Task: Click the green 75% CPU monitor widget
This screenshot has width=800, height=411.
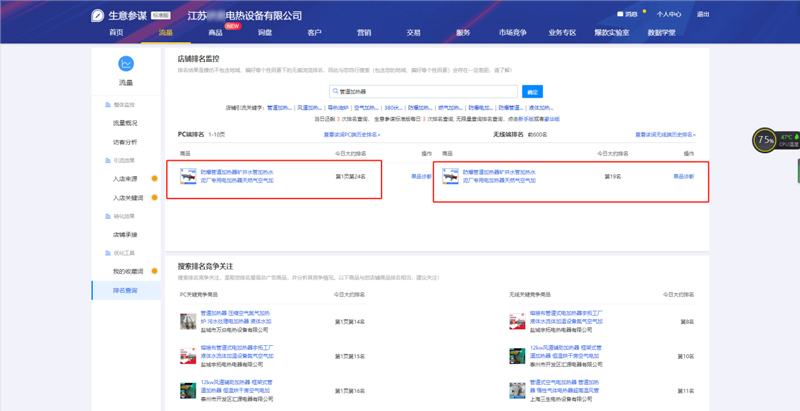Action: tap(764, 139)
